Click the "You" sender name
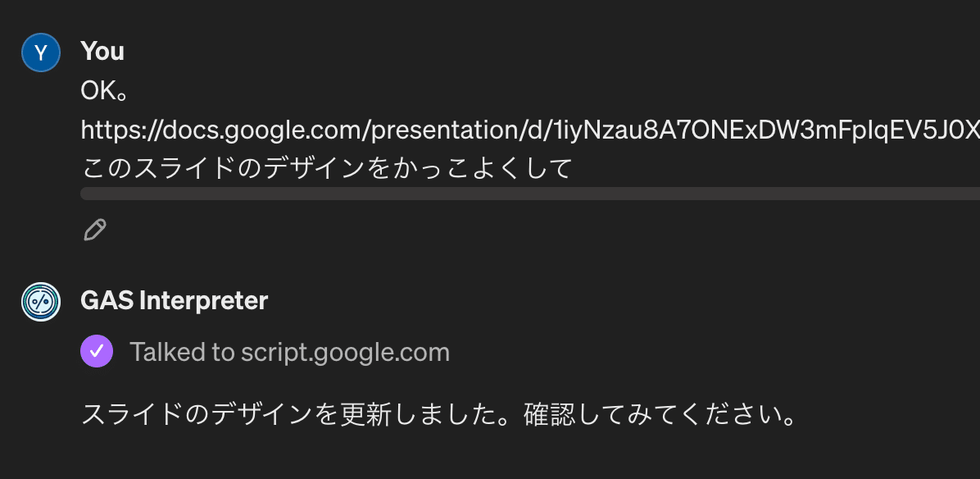 coord(102,51)
